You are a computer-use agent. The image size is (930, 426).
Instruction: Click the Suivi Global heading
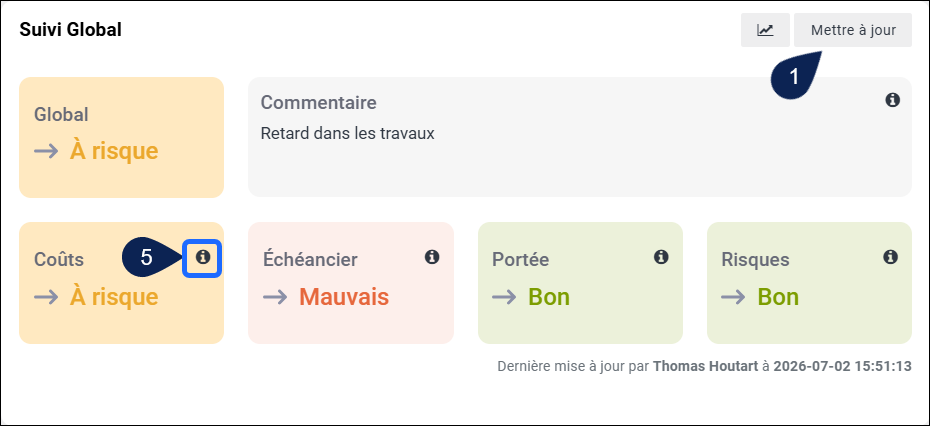click(x=71, y=30)
